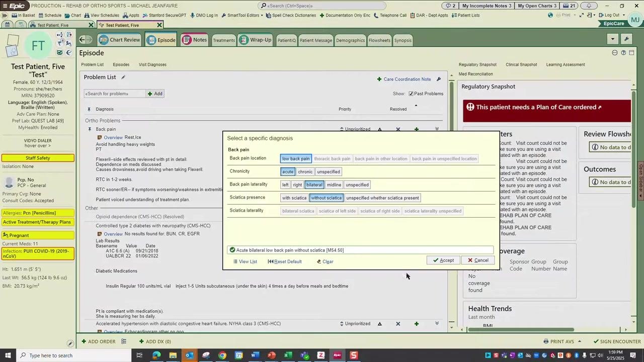
Task: Expand the Back pain row chevron
Action: (x=437, y=129)
